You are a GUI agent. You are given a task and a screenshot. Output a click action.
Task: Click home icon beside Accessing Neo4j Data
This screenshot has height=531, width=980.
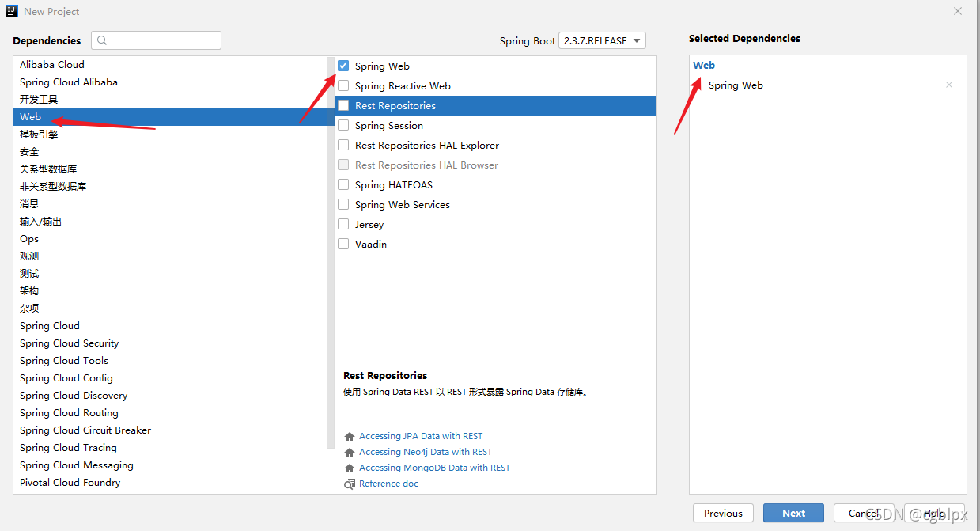[350, 452]
